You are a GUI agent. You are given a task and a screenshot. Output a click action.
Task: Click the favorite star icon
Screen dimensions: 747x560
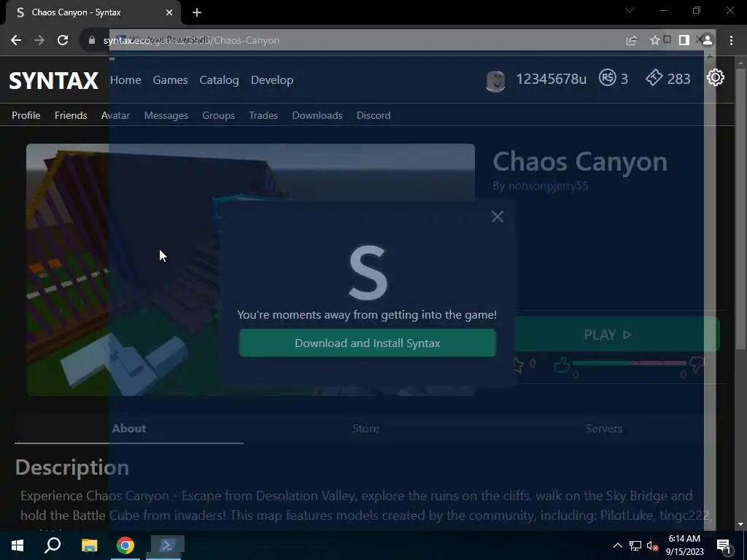pos(518,365)
